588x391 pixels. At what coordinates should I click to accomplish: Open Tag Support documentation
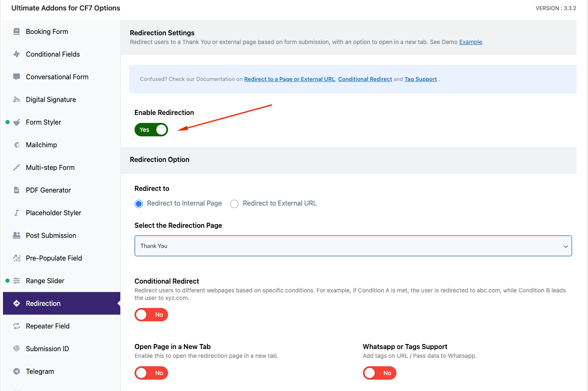pos(420,79)
